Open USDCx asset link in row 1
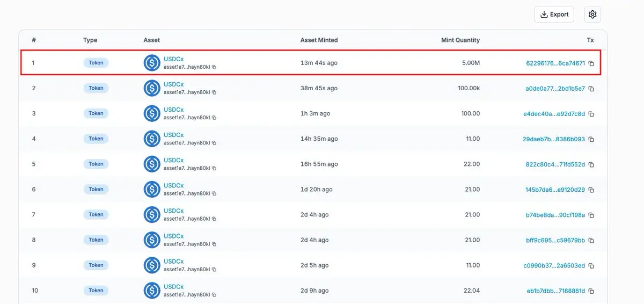The height and width of the screenshot is (304, 644). pyautogui.click(x=173, y=59)
